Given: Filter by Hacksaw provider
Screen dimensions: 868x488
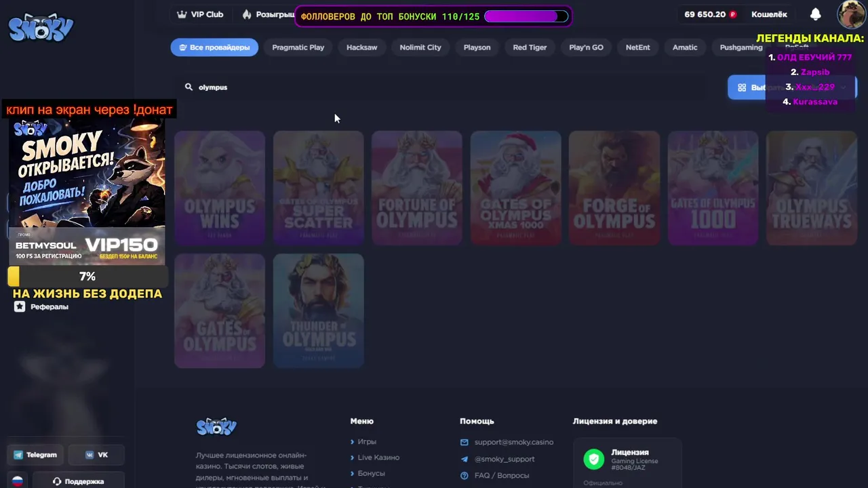Looking at the screenshot, I should pos(361,47).
